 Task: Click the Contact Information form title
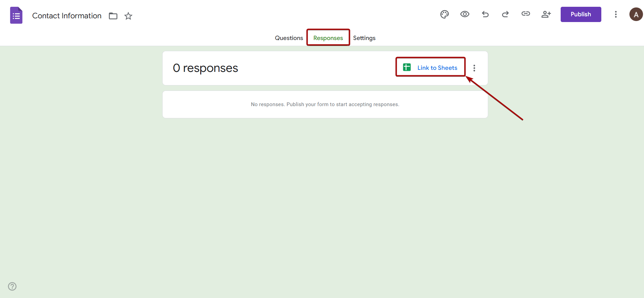67,16
